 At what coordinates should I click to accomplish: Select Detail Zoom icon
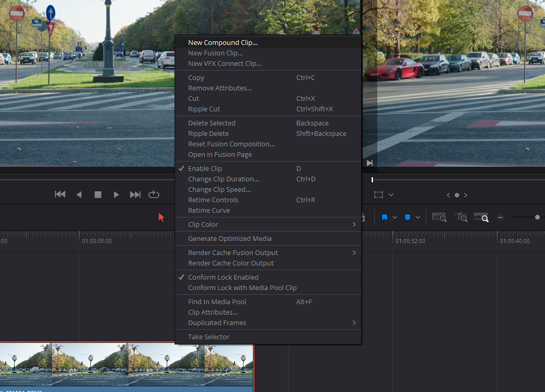pyautogui.click(x=460, y=217)
